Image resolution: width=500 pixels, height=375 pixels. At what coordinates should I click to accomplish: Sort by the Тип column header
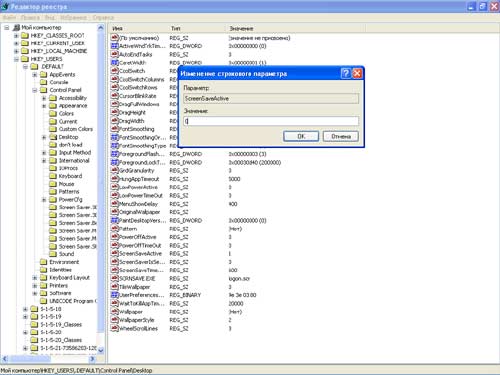(197, 28)
